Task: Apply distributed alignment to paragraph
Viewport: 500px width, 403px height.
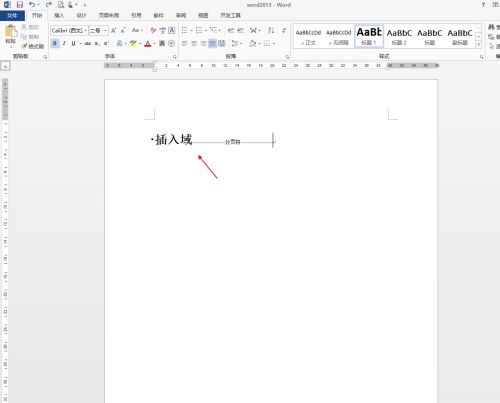Action: pos(221,43)
